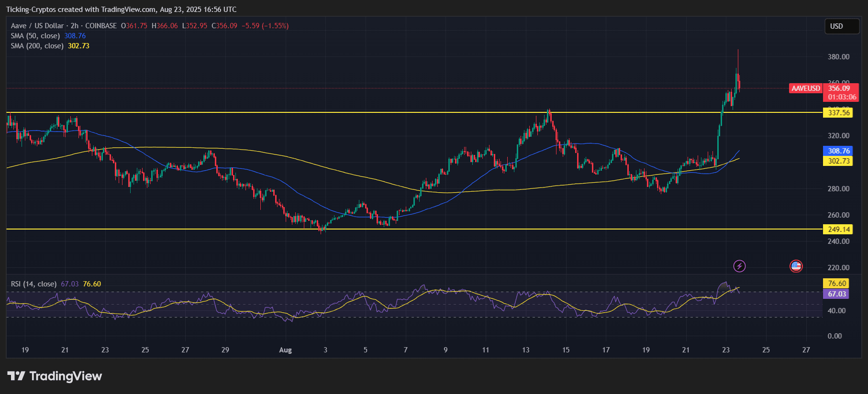
Task: Click the TradingView logo
Action: tap(55, 376)
